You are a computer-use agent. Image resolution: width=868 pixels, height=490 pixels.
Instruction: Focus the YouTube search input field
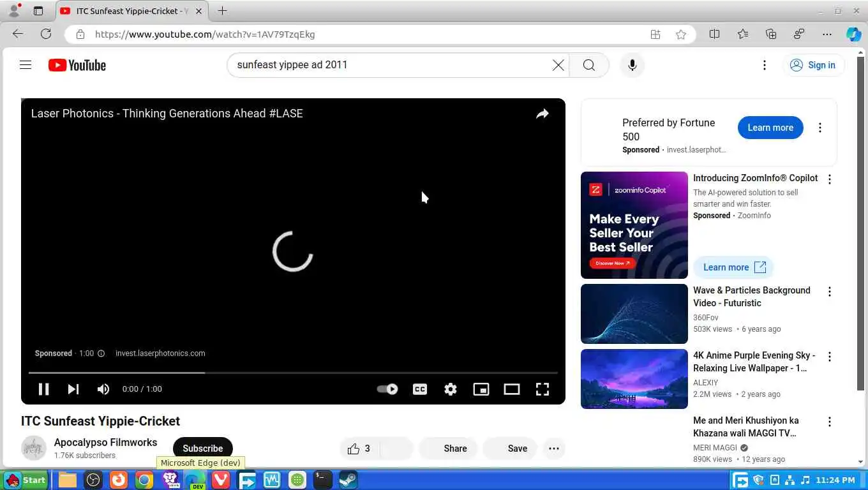click(389, 65)
